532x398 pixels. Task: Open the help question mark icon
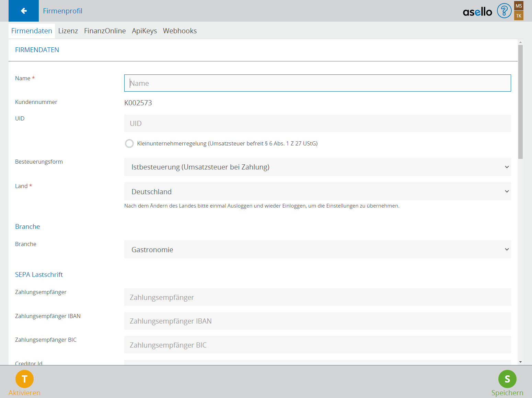point(504,11)
